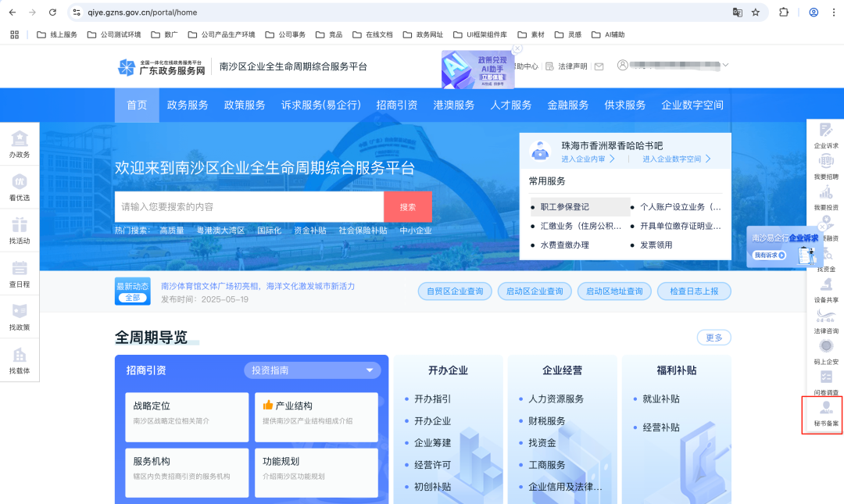Screen dimensions: 844x504
Task: Open the 招商引资 navigation menu
Action: pyautogui.click(x=396, y=105)
